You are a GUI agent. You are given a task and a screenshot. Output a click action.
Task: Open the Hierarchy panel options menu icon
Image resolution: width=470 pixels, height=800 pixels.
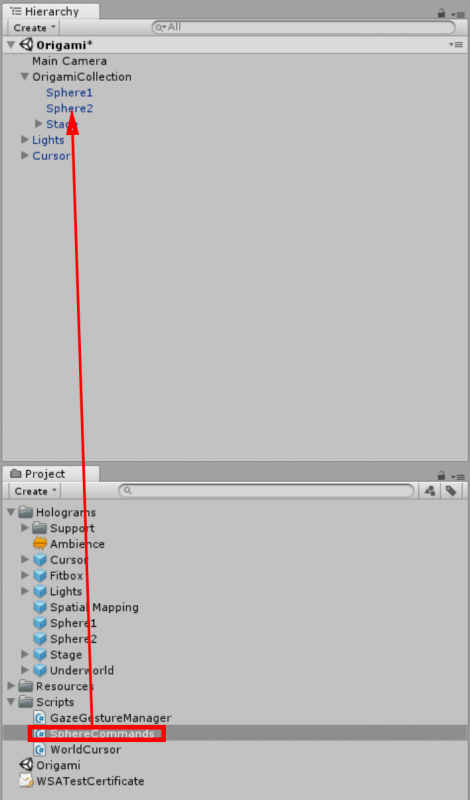pyautogui.click(x=459, y=14)
